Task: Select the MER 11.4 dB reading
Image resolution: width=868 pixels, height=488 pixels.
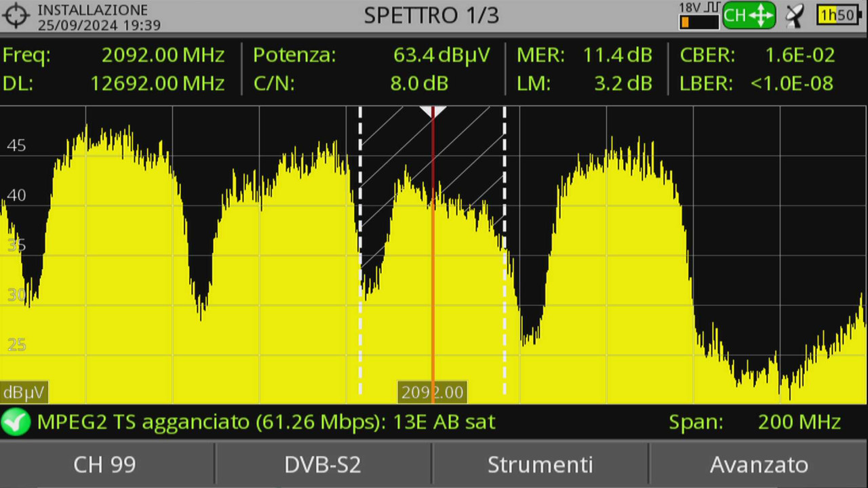Action: 618,56
